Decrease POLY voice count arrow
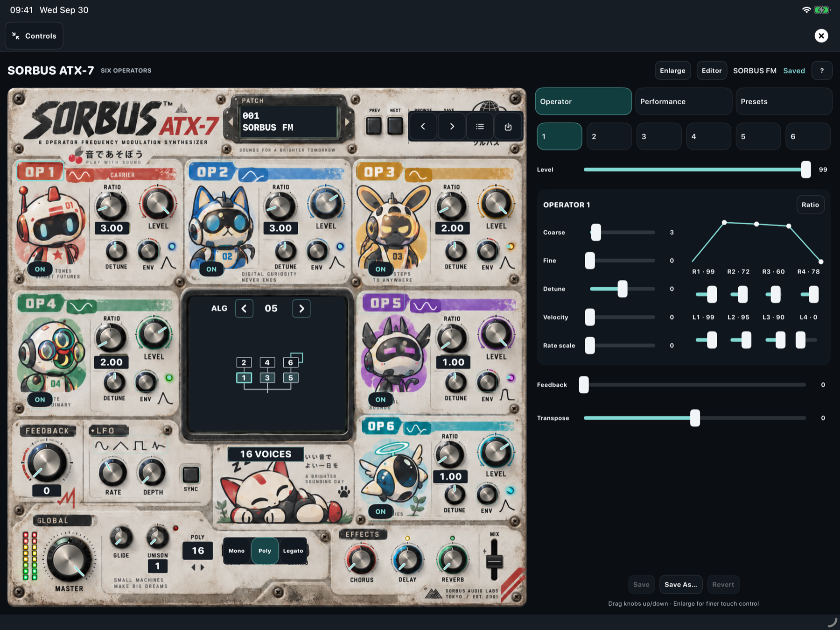Viewport: 840px width, 630px height. point(193,567)
